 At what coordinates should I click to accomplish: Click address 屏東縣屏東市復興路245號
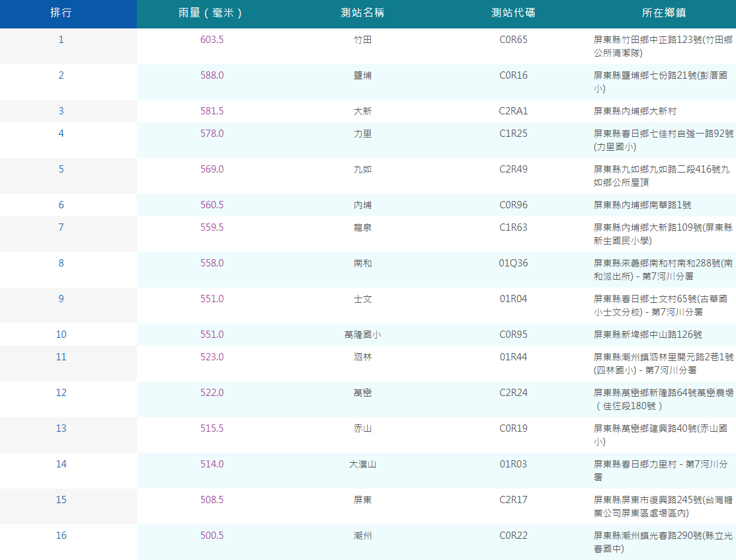(648, 500)
